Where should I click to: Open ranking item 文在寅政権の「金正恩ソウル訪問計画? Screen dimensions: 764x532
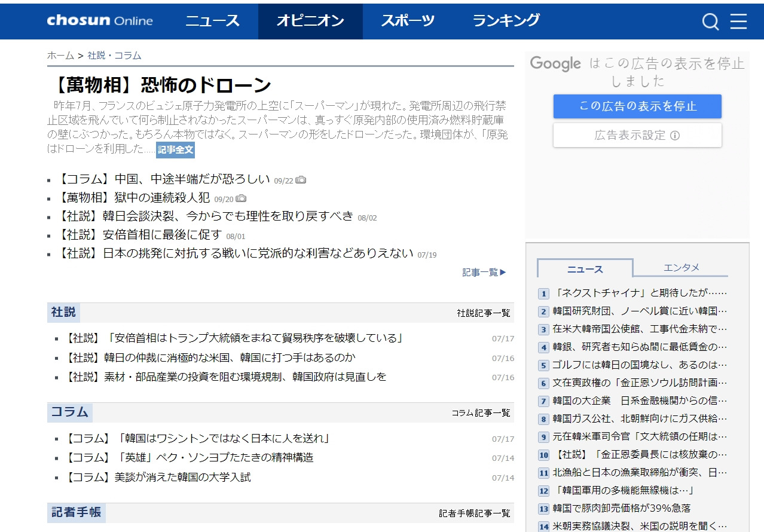pos(640,383)
